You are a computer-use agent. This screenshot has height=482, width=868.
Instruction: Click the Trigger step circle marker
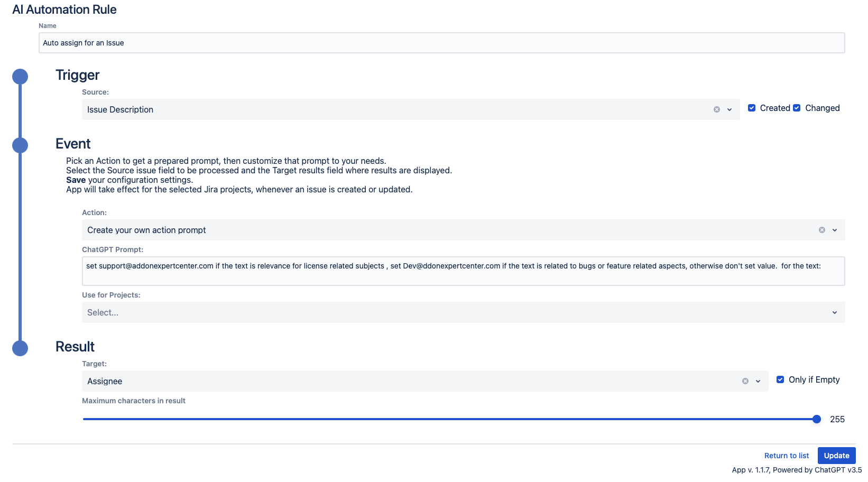[x=20, y=77]
